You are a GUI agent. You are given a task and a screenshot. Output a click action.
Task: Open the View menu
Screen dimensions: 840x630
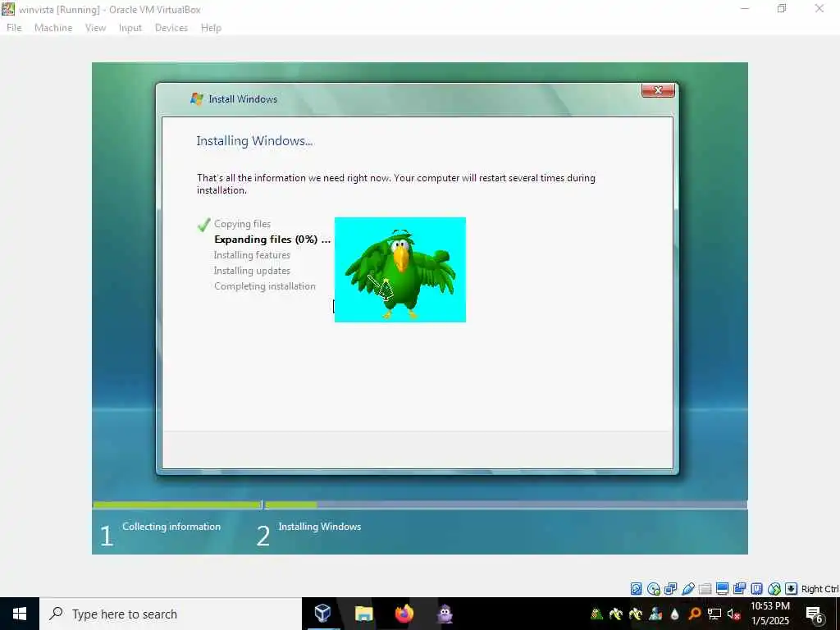[x=95, y=28]
